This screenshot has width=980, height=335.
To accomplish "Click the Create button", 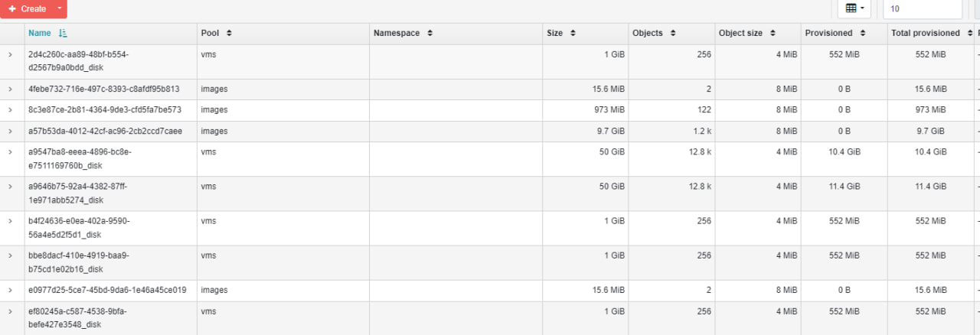I will click(27, 8).
